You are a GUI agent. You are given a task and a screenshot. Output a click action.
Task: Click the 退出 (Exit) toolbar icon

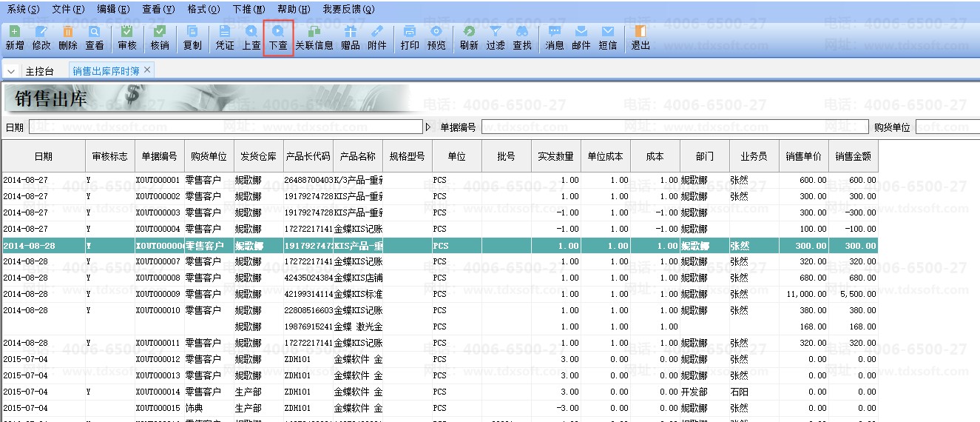pyautogui.click(x=641, y=38)
